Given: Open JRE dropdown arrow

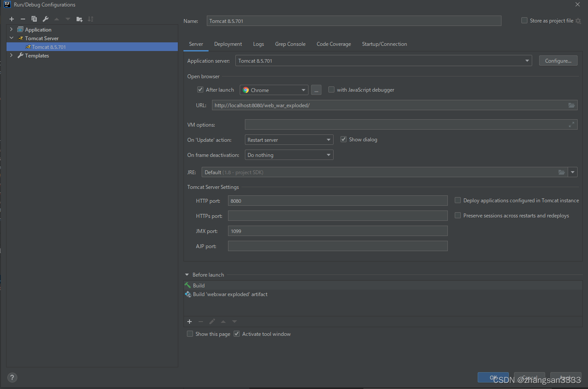Looking at the screenshot, I should coord(573,172).
